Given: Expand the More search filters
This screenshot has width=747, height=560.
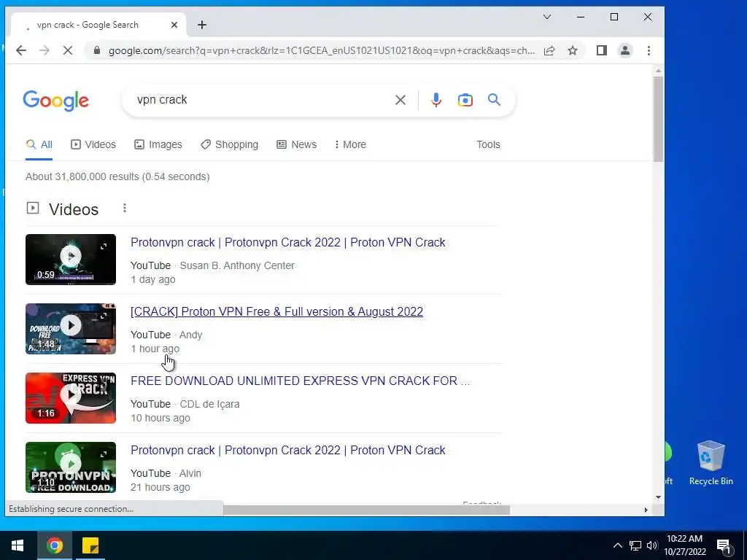Looking at the screenshot, I should click(x=350, y=145).
